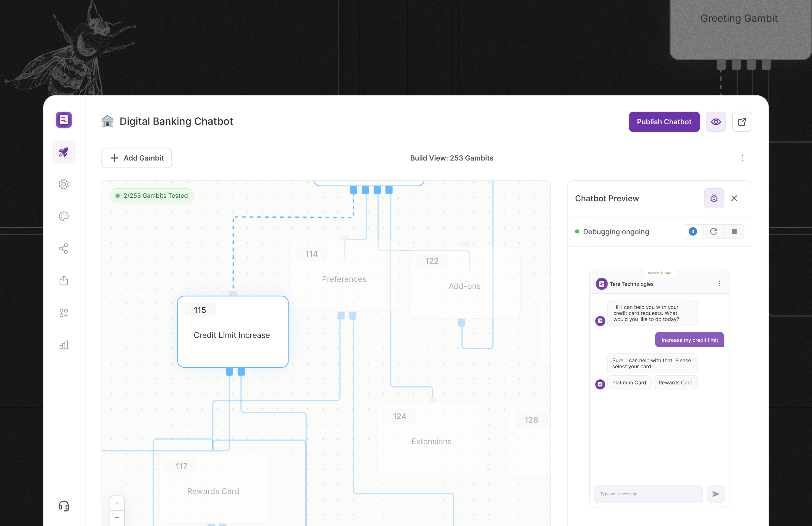This screenshot has height=526, width=812.
Task: Open the bar chart analytics icon
Action: point(64,345)
